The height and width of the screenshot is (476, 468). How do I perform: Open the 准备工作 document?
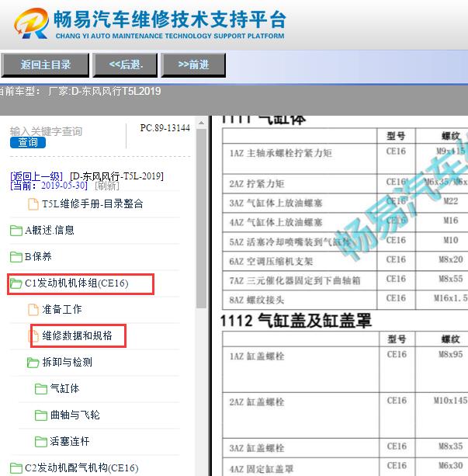click(62, 309)
